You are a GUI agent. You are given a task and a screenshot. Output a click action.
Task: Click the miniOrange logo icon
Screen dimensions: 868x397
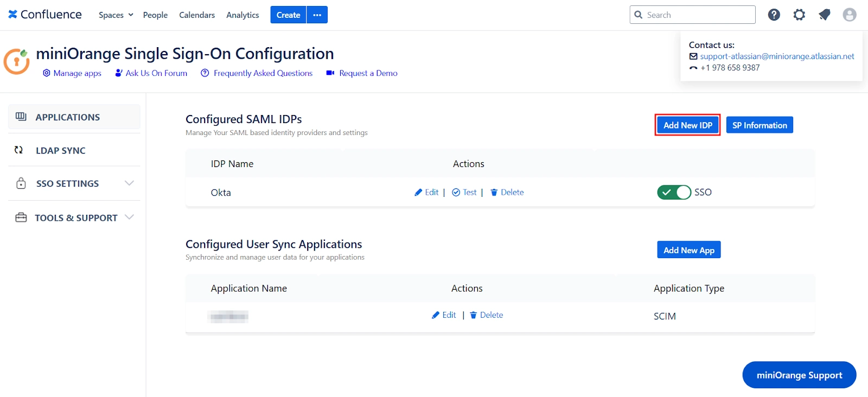pos(16,61)
